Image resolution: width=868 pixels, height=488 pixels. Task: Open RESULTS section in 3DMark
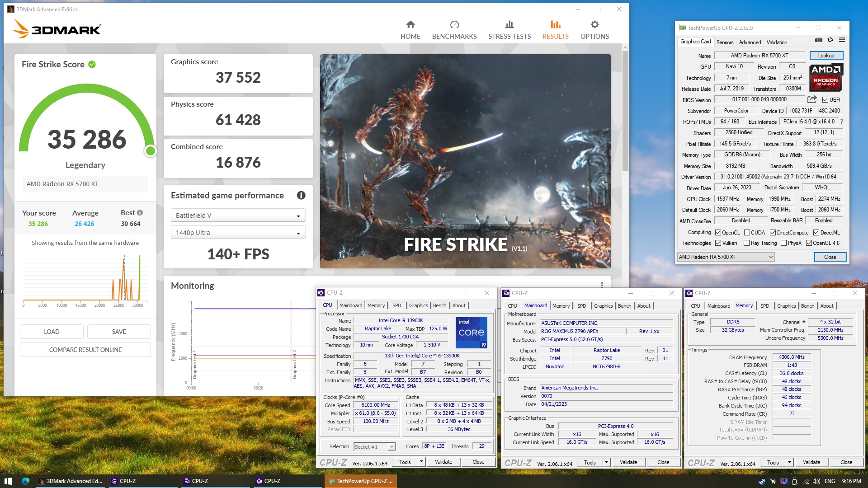pyautogui.click(x=556, y=30)
